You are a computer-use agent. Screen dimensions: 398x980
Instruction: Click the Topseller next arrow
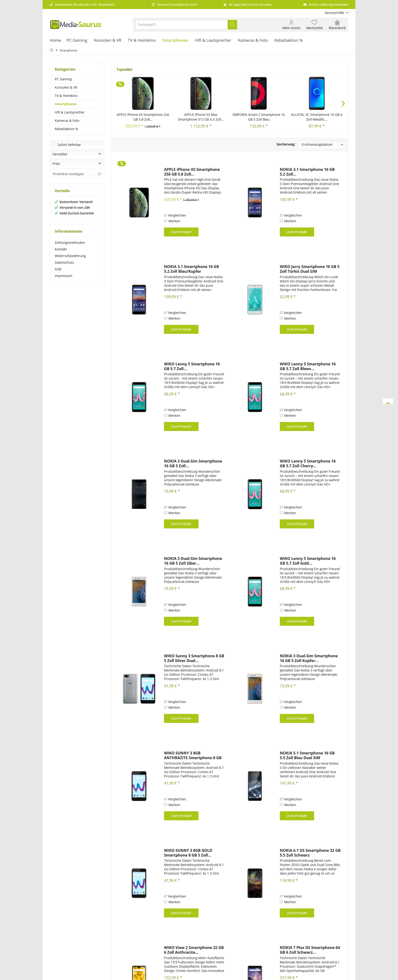343,104
